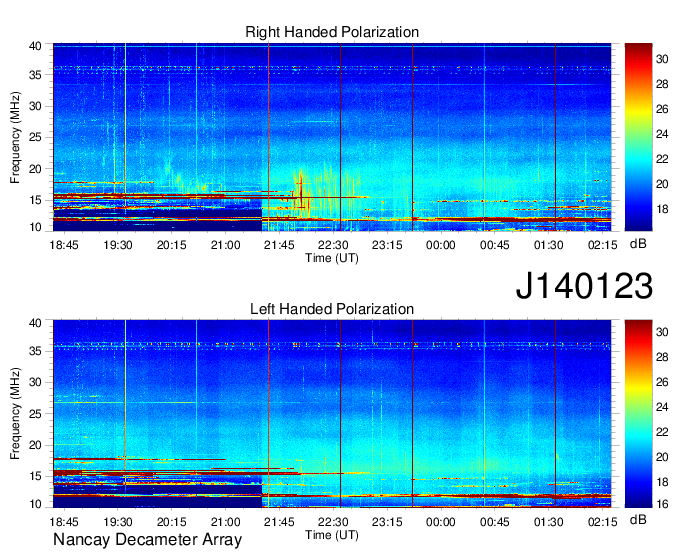Click the Left Handed Polarization spectrogram image
This screenshot has width=680, height=552.
pos(332,414)
